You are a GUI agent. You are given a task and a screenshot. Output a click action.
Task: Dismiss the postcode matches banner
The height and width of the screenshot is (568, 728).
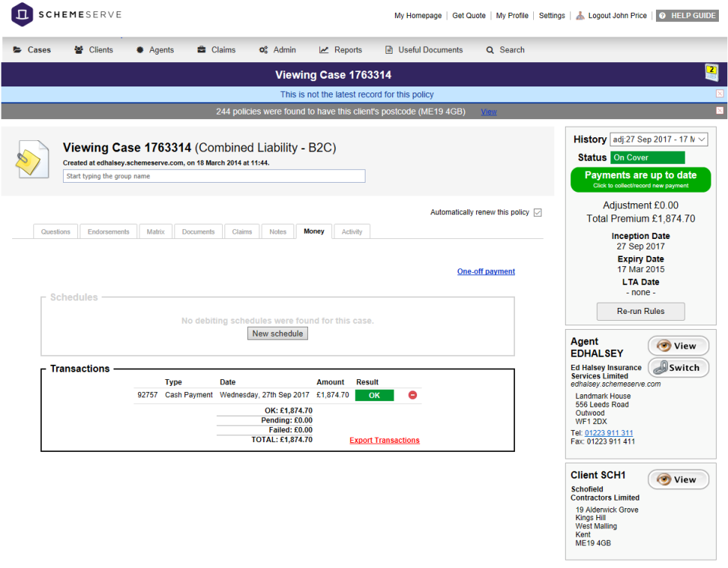tap(721, 111)
